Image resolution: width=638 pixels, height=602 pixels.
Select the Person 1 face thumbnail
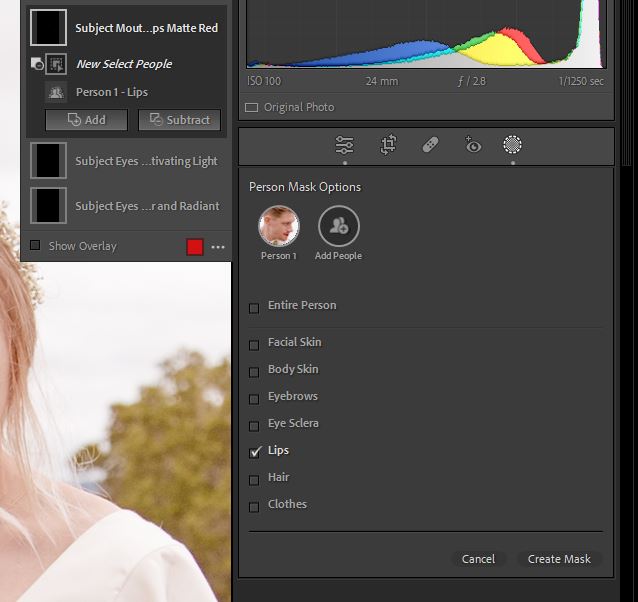tap(278, 226)
